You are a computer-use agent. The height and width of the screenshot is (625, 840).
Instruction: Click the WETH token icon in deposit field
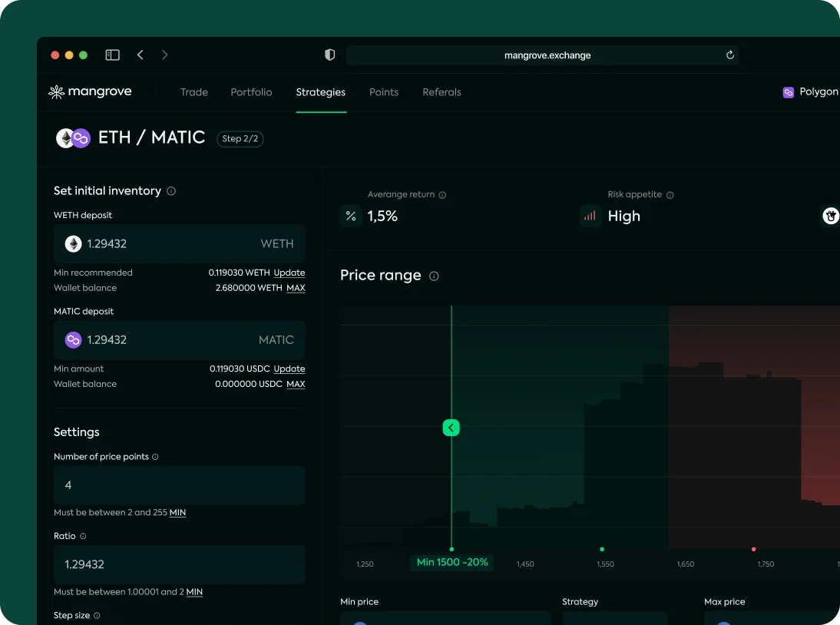[x=72, y=243]
